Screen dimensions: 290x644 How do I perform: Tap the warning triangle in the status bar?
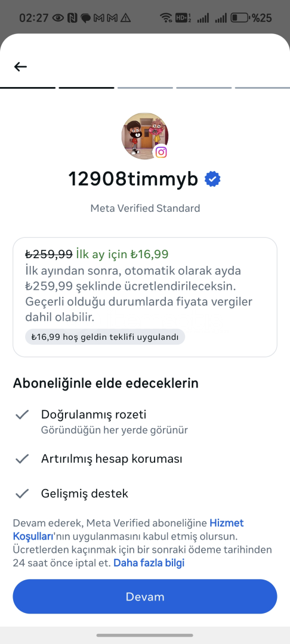tap(125, 18)
